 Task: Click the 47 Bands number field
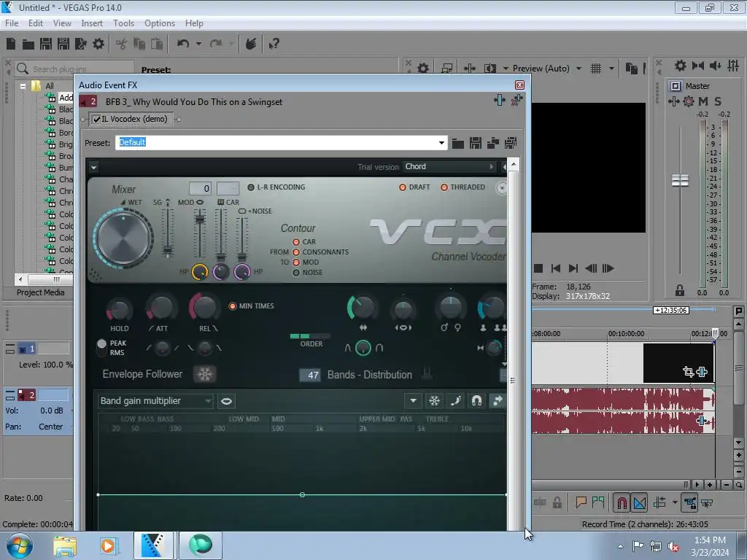click(310, 376)
